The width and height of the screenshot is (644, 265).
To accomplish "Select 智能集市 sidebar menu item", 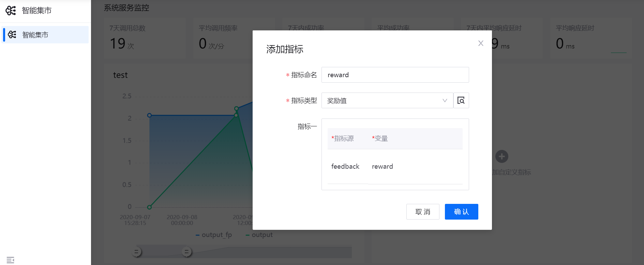I will [x=45, y=34].
